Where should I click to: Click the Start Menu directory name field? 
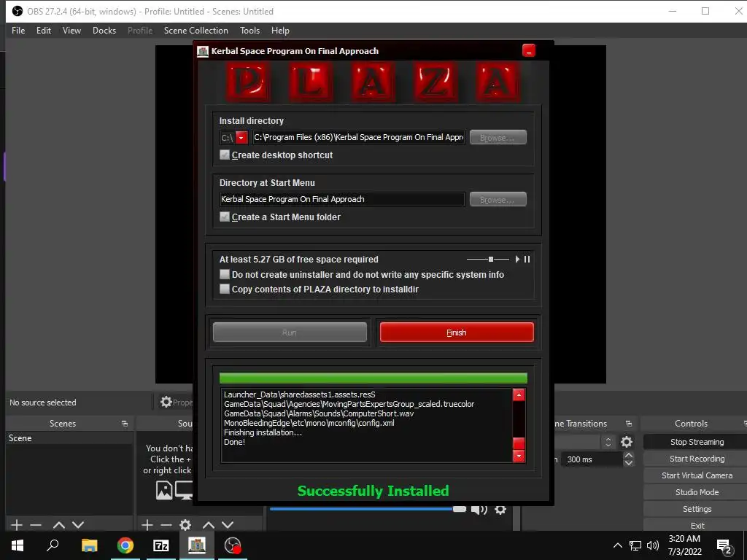(x=342, y=199)
